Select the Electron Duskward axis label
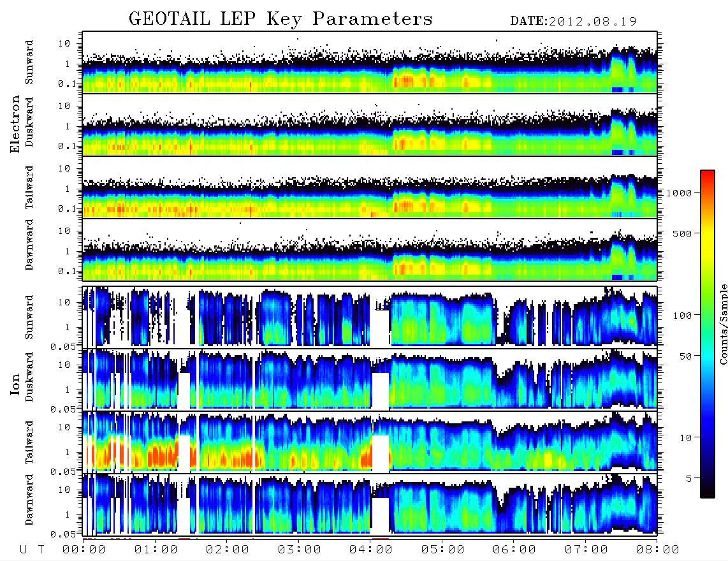Screen dimensions: 728x561 [x=29, y=122]
